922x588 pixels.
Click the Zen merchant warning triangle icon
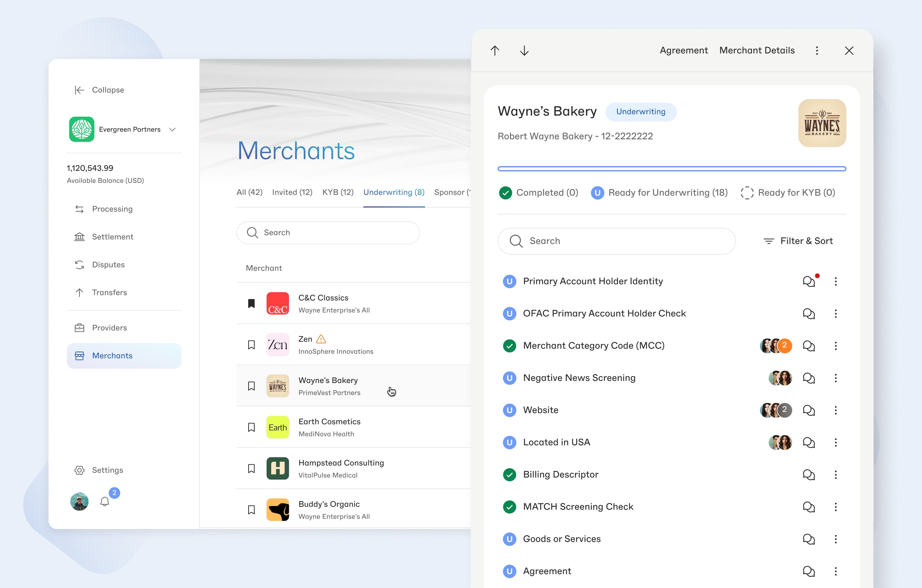point(321,339)
